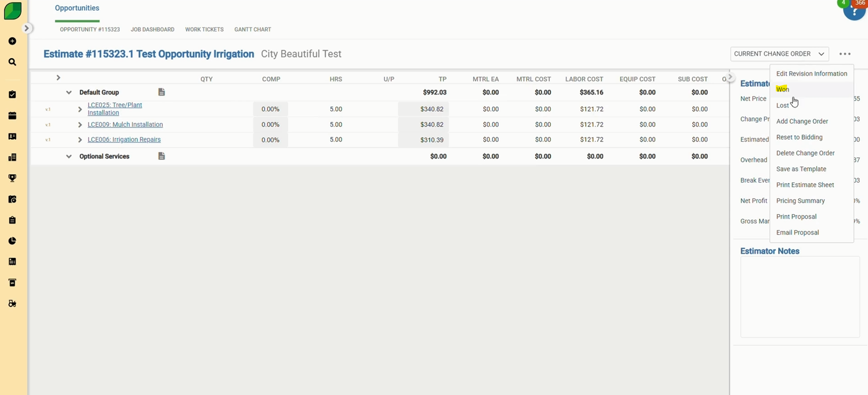868x395 pixels.
Task: Choose Print Proposal
Action: click(811, 217)
